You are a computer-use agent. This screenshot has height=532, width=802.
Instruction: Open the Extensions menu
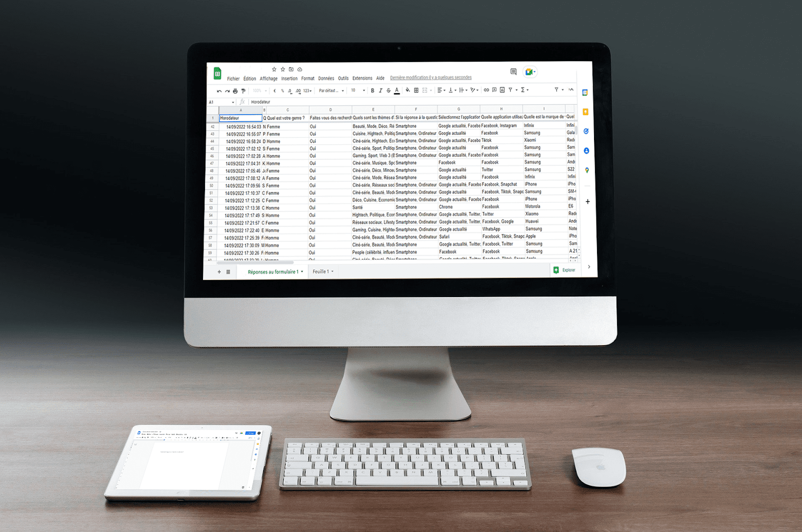(362, 78)
